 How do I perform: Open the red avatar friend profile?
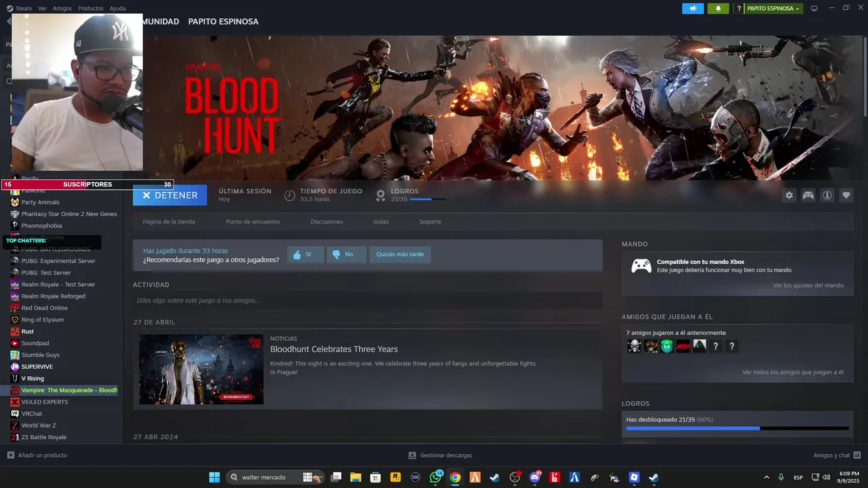pyautogui.click(x=683, y=346)
